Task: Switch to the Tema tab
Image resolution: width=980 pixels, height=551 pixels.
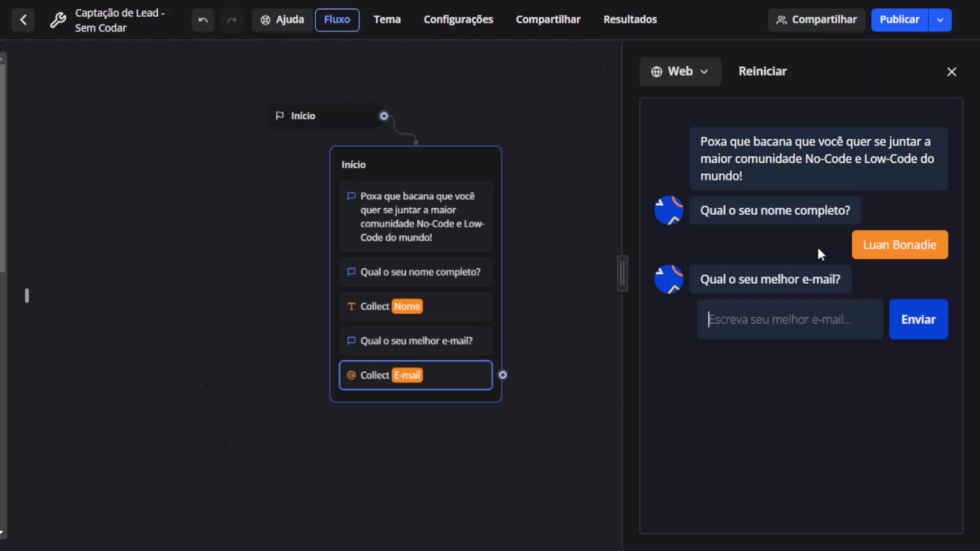Action: pyautogui.click(x=387, y=20)
